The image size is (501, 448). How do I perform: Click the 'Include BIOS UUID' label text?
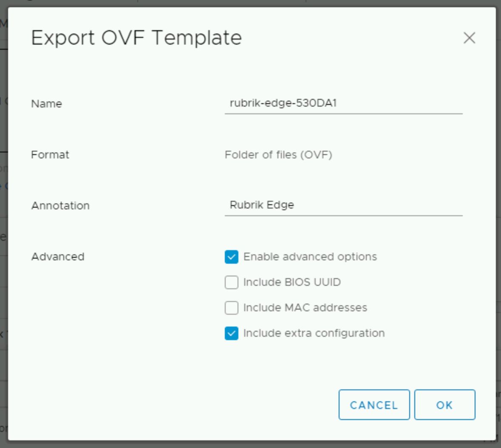(292, 282)
